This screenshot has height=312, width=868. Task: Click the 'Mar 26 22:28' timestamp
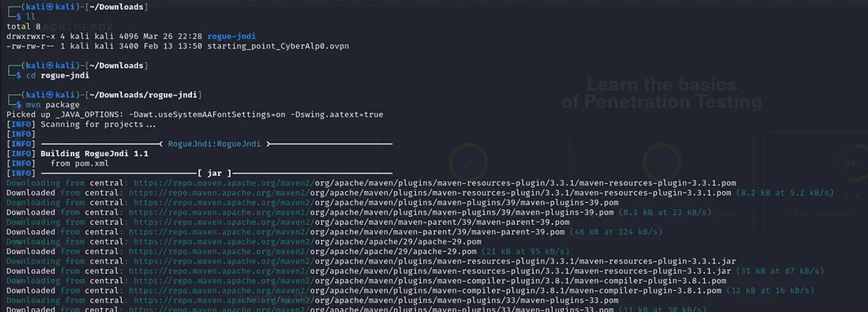173,36
